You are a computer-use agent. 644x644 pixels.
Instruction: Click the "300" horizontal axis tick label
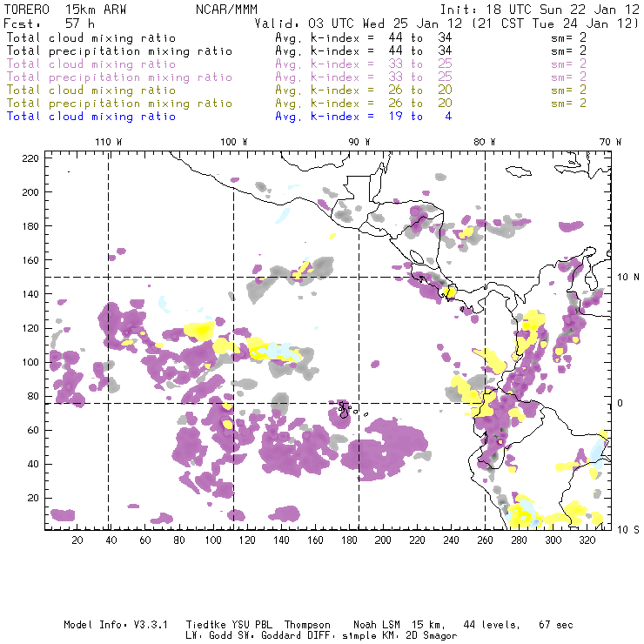click(553, 540)
